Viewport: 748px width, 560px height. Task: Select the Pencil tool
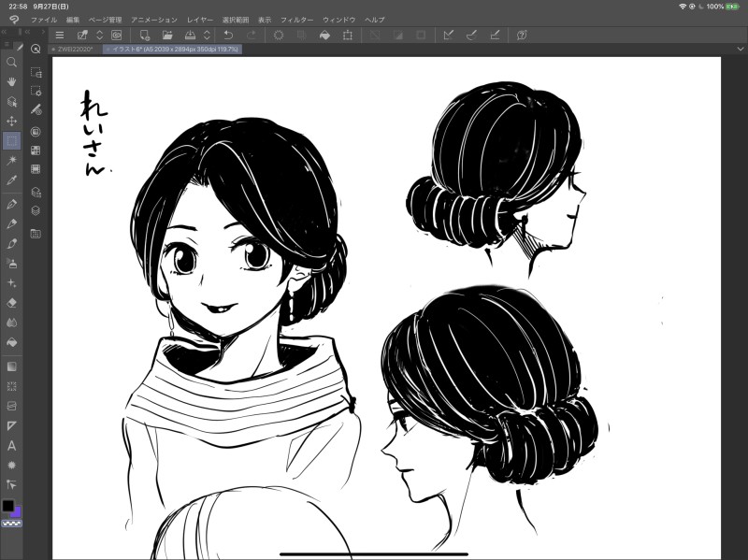click(11, 223)
